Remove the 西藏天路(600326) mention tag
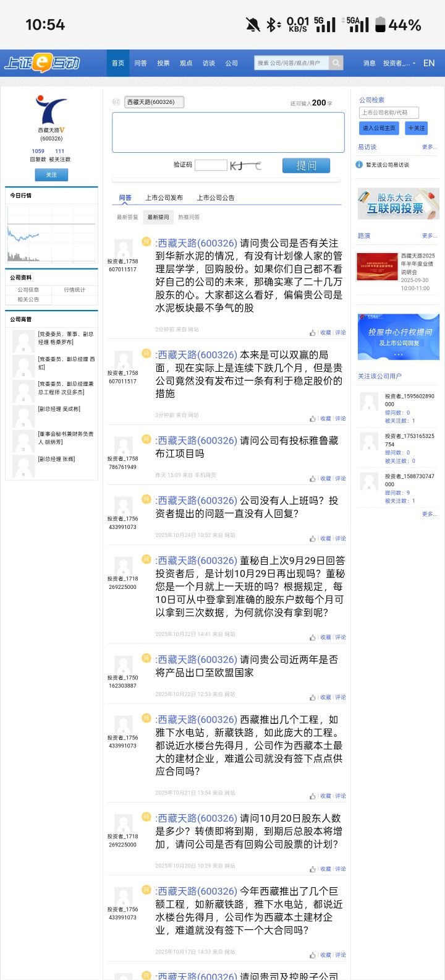445x980 pixels. click(x=155, y=102)
